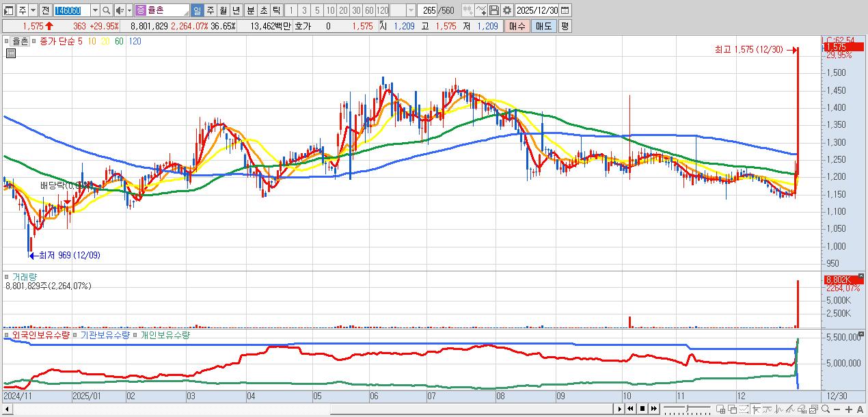The width and height of the screenshot is (868, 417).
Task: Click the 265 candle count field
Action: coord(427,10)
